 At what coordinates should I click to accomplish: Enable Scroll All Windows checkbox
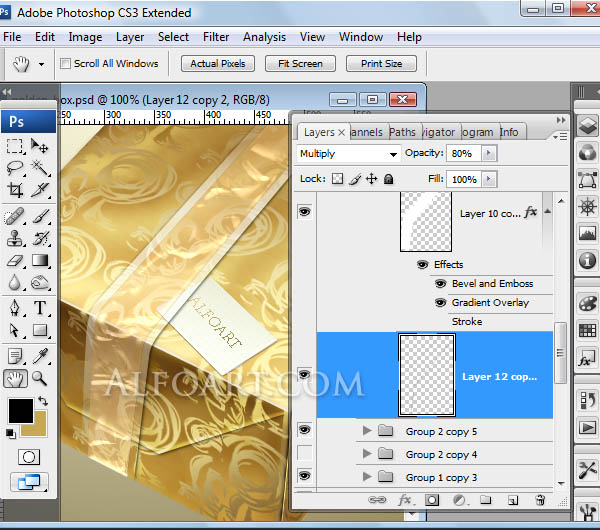(x=65, y=64)
